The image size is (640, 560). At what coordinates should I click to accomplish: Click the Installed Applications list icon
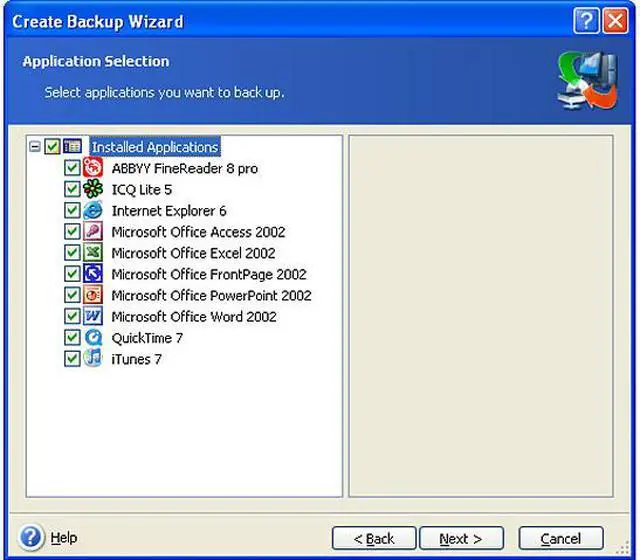coord(72,146)
